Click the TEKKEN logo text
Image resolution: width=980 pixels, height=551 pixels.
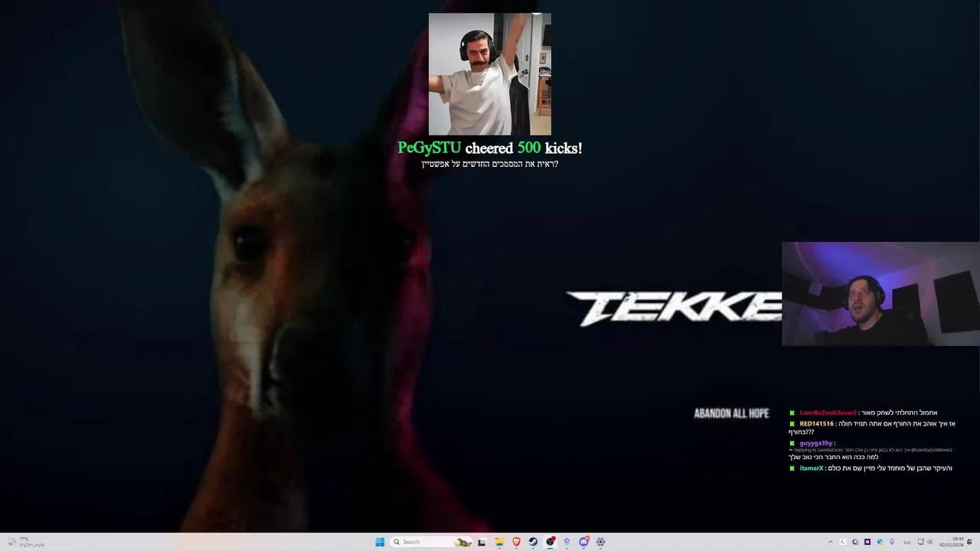point(674,308)
